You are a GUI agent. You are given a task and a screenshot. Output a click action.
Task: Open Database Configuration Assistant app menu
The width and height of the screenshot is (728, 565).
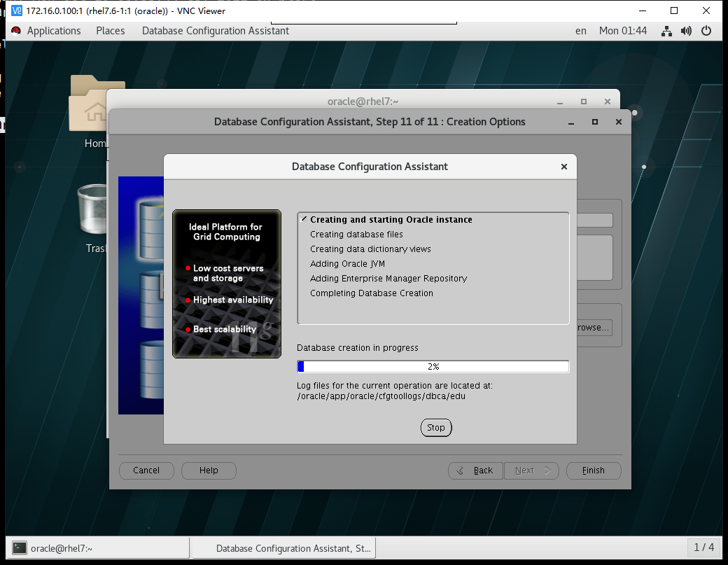point(216,31)
